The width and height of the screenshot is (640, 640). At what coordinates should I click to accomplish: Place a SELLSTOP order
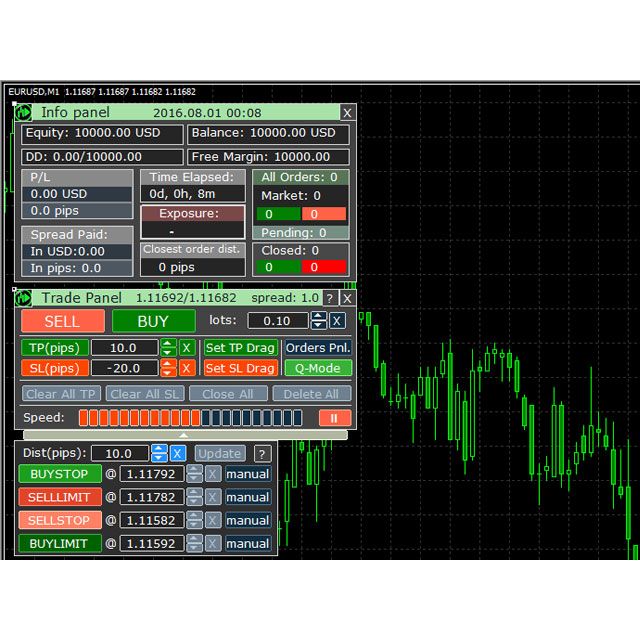[60, 520]
